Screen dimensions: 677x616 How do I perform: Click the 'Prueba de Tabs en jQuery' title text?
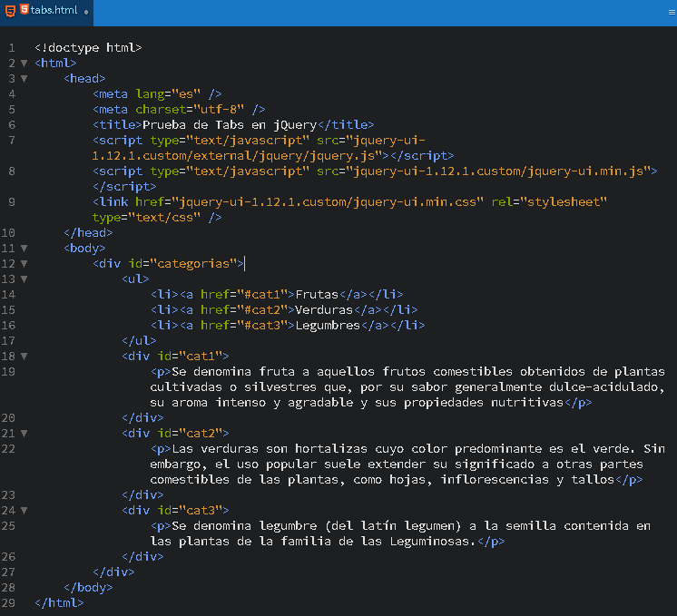click(x=230, y=125)
